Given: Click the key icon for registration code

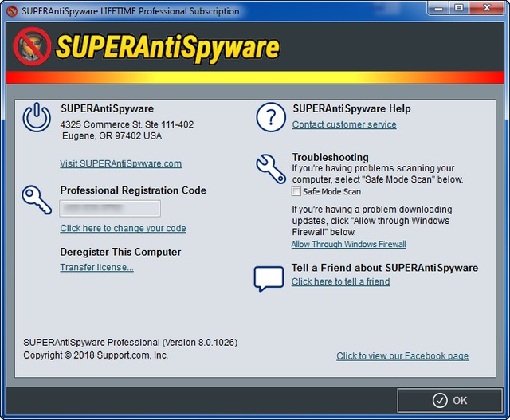Looking at the screenshot, I should (37, 199).
